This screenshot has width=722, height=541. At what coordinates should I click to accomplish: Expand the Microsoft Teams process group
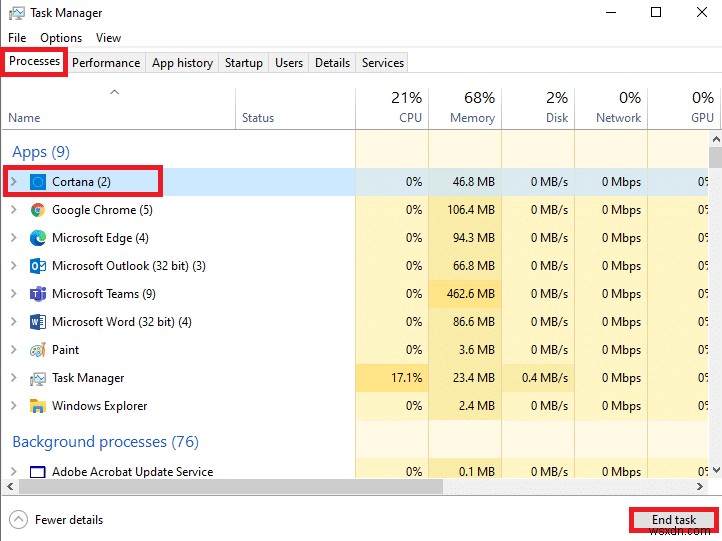14,294
